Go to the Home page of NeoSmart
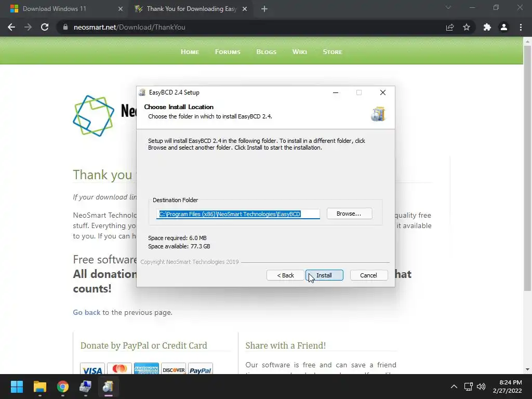Image resolution: width=532 pixels, height=399 pixels. coord(190,52)
